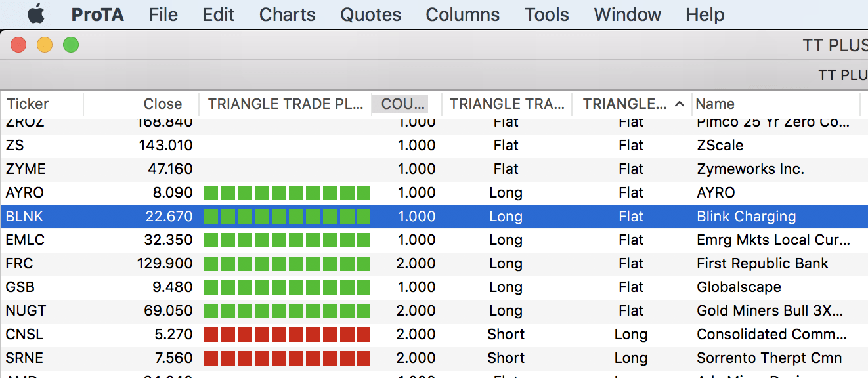Click the 2.000 count in FRC row
Image resolution: width=868 pixels, height=378 pixels.
(x=416, y=264)
